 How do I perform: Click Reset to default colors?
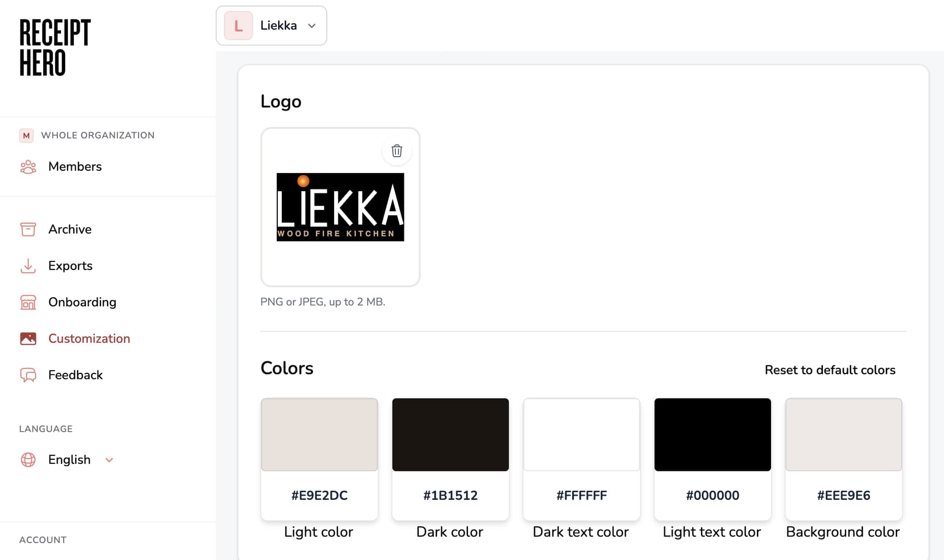tap(830, 370)
